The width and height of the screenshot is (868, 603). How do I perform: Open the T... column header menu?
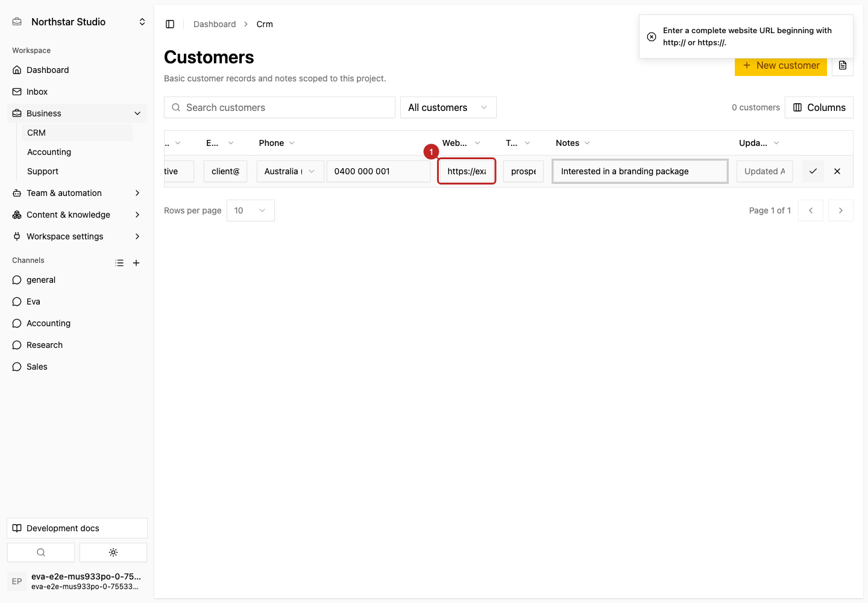click(518, 143)
